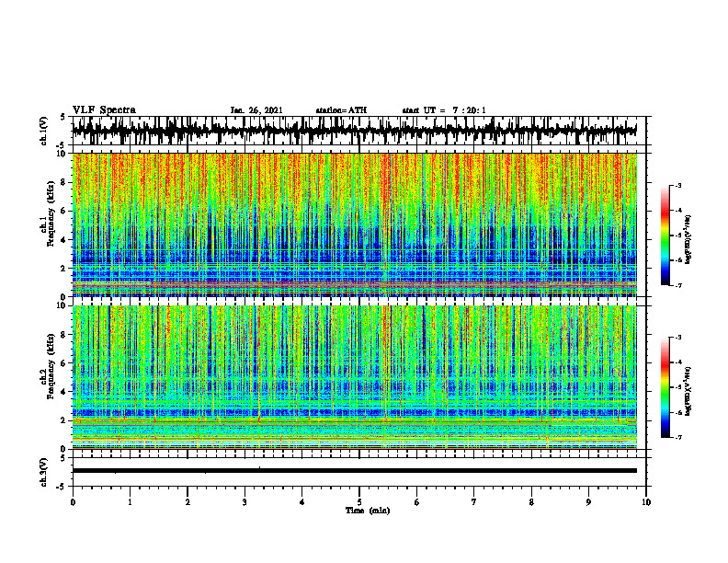Click the time axis origin label "0"
This screenshot has width=728, height=563.
(73, 502)
